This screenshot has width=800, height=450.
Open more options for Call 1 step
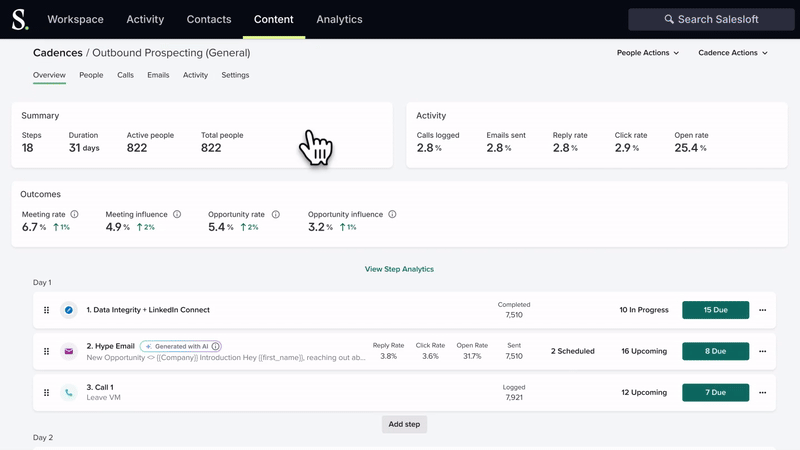(762, 392)
